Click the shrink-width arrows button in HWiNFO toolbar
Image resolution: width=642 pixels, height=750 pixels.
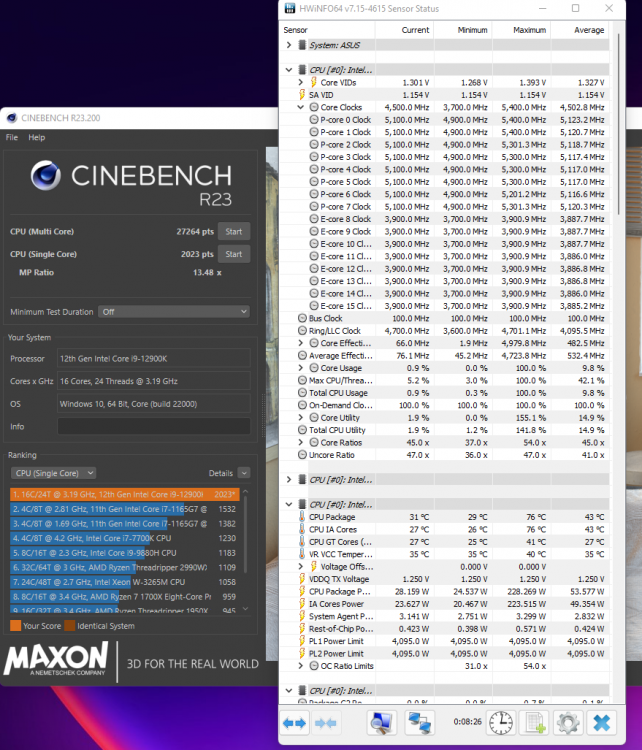325,723
